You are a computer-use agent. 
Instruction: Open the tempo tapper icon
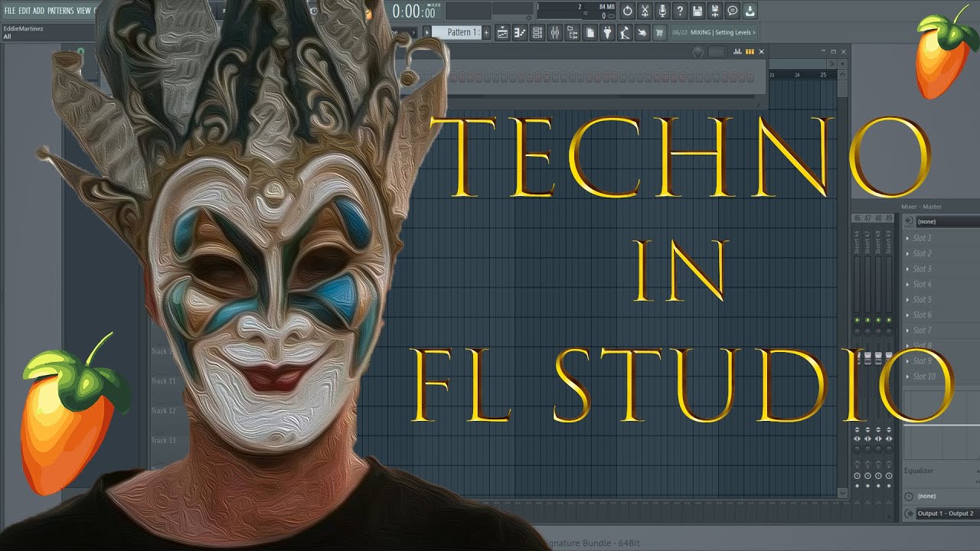[626, 32]
